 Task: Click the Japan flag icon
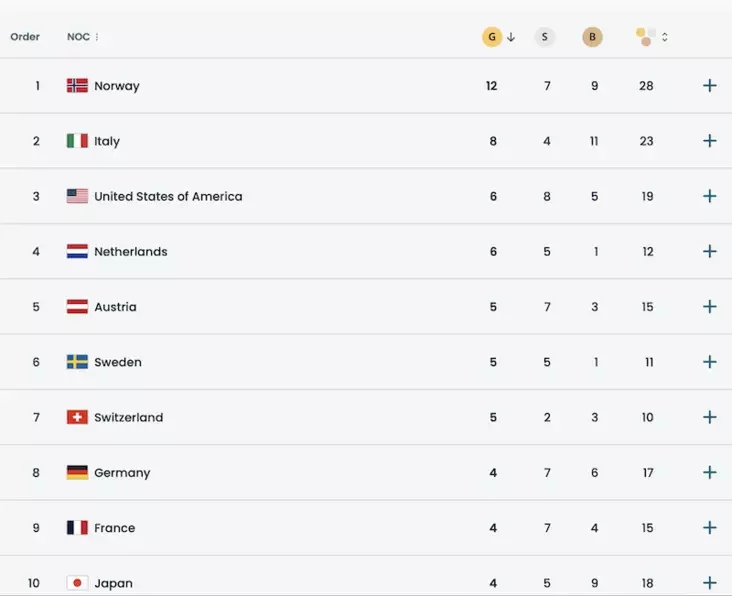tap(77, 583)
